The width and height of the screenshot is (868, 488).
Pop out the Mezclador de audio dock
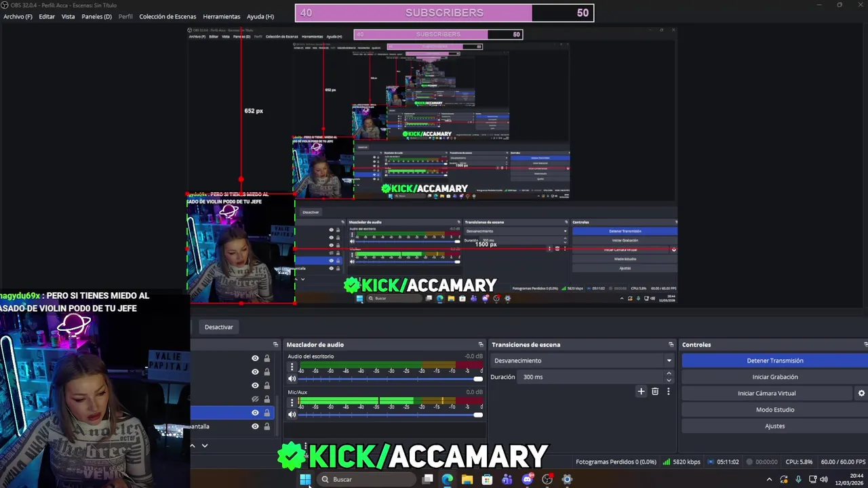(x=481, y=344)
